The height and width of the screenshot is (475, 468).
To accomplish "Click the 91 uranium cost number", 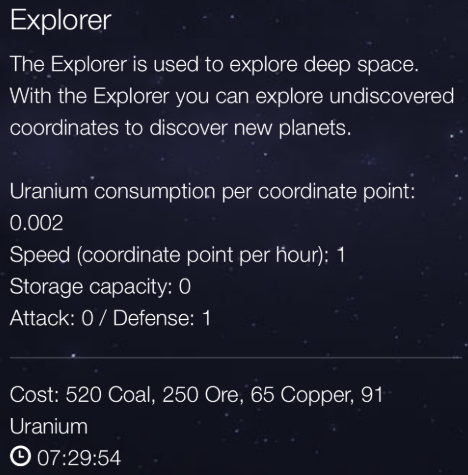I will (x=372, y=395).
